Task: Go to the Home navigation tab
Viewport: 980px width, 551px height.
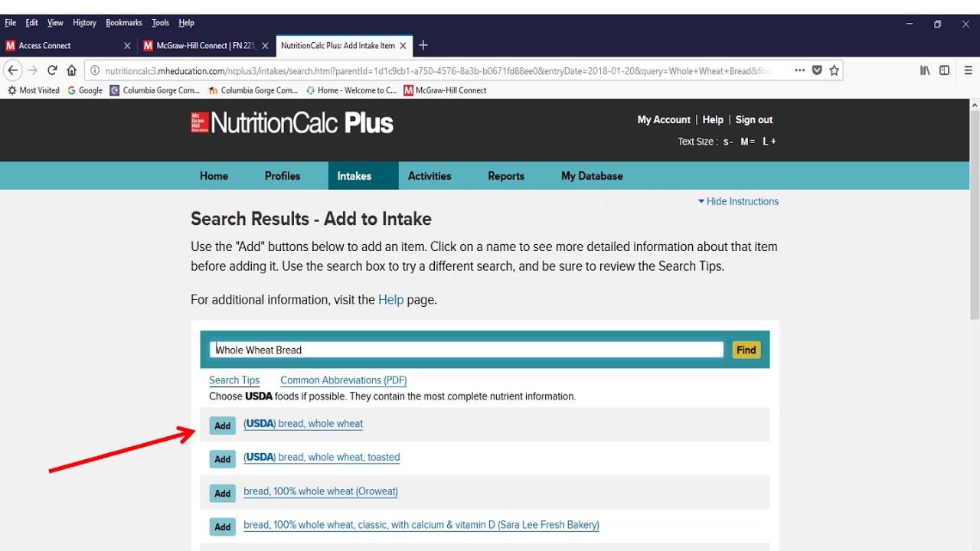Action: [x=214, y=176]
